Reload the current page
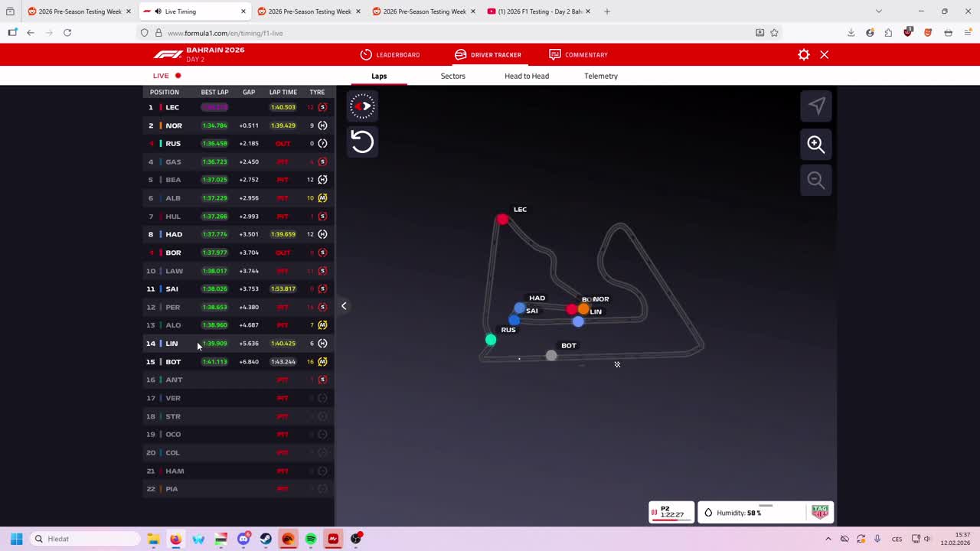The image size is (980, 551). [67, 33]
